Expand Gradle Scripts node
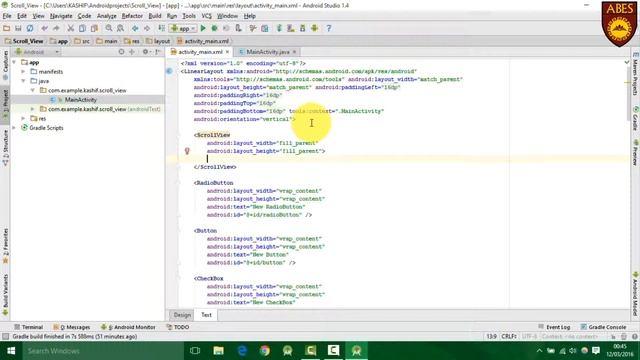Image resolution: width=640 pixels, height=360 pixels. click(15, 128)
